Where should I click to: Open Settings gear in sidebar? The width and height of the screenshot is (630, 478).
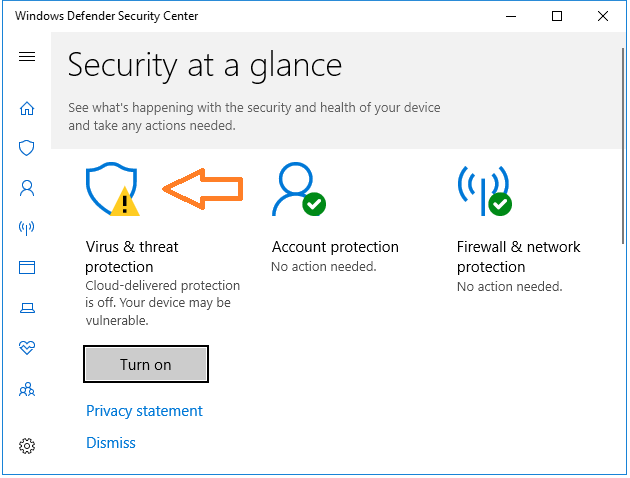pos(27,446)
